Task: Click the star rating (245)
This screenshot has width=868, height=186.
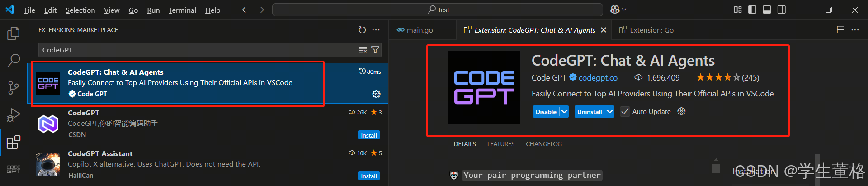Action: (x=727, y=77)
